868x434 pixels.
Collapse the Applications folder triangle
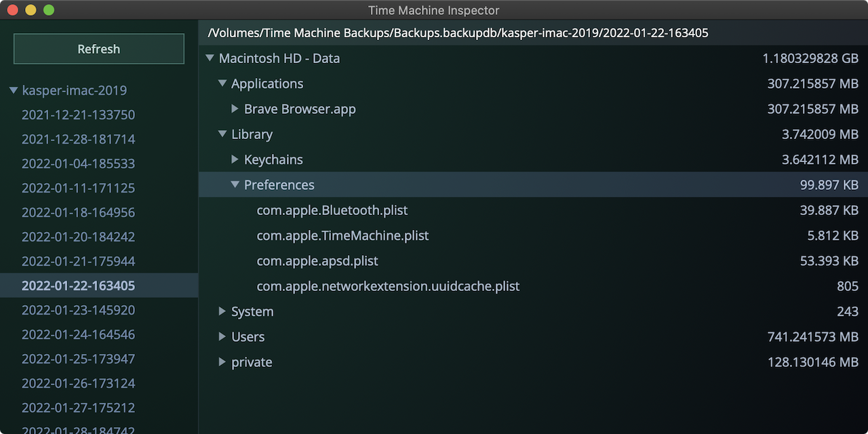tap(222, 83)
